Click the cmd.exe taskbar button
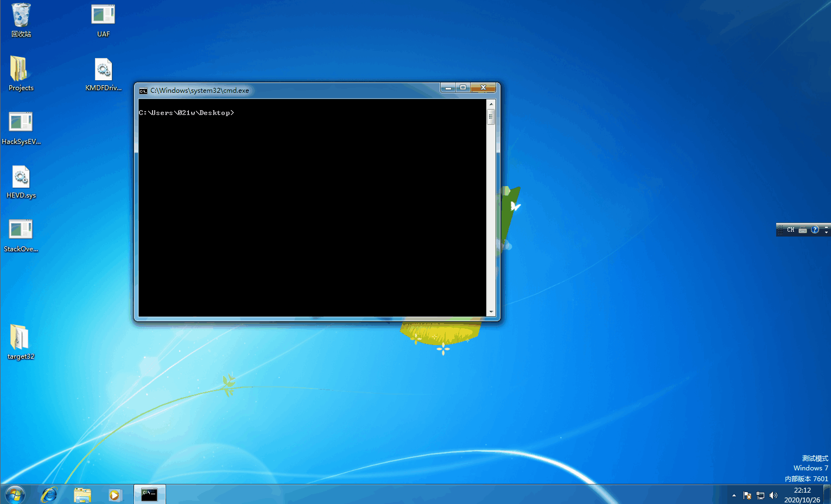Image resolution: width=831 pixels, height=504 pixels. pyautogui.click(x=149, y=494)
